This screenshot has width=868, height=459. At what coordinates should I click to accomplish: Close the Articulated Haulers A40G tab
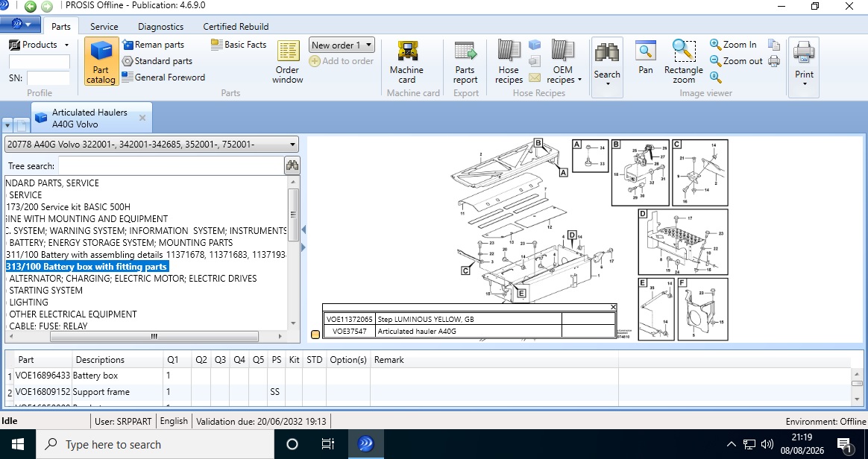pos(142,118)
